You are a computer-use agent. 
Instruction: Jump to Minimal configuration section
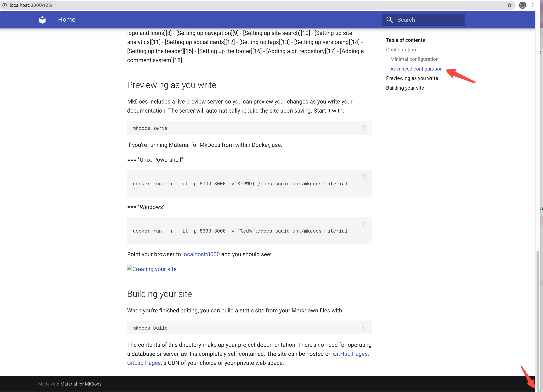tap(414, 59)
